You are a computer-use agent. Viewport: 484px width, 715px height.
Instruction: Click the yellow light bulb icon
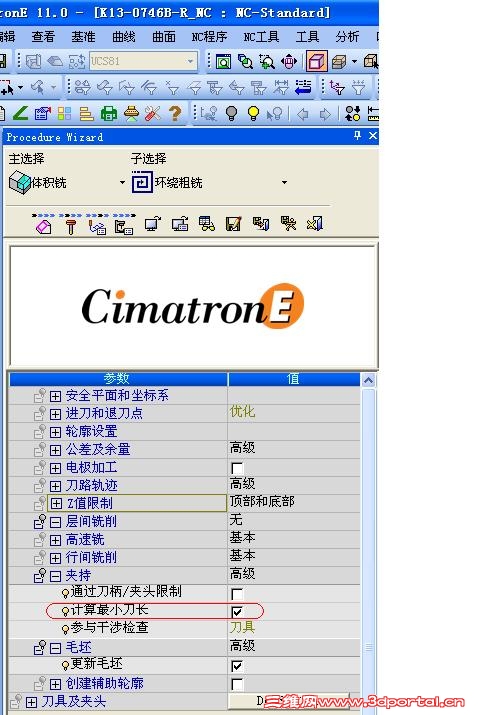tap(253, 113)
